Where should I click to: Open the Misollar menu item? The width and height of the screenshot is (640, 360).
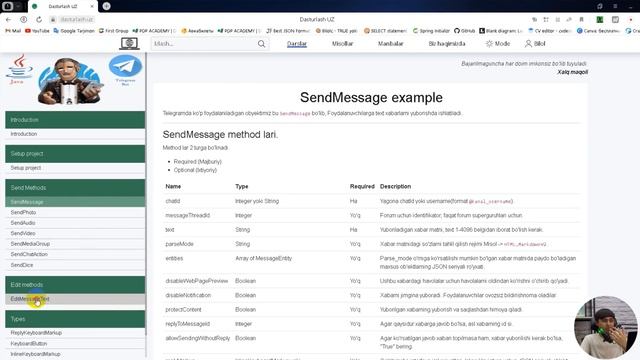[x=342, y=44]
